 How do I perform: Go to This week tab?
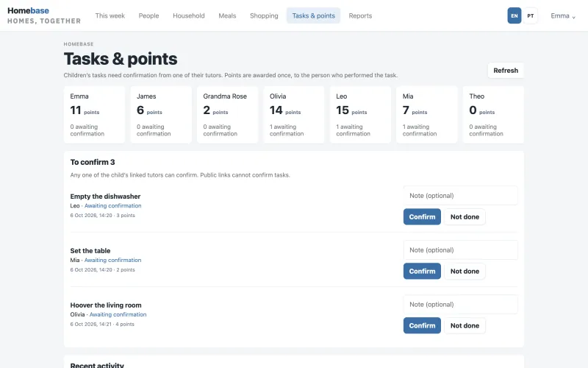point(110,15)
